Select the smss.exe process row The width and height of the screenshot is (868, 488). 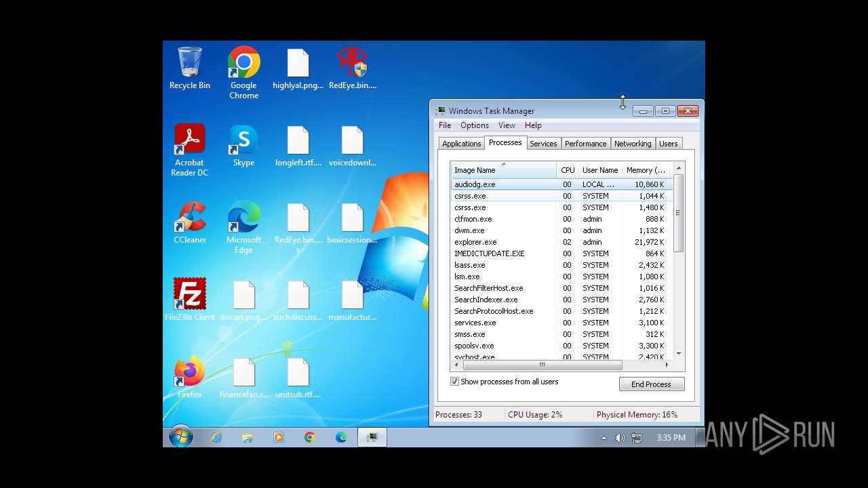point(561,334)
